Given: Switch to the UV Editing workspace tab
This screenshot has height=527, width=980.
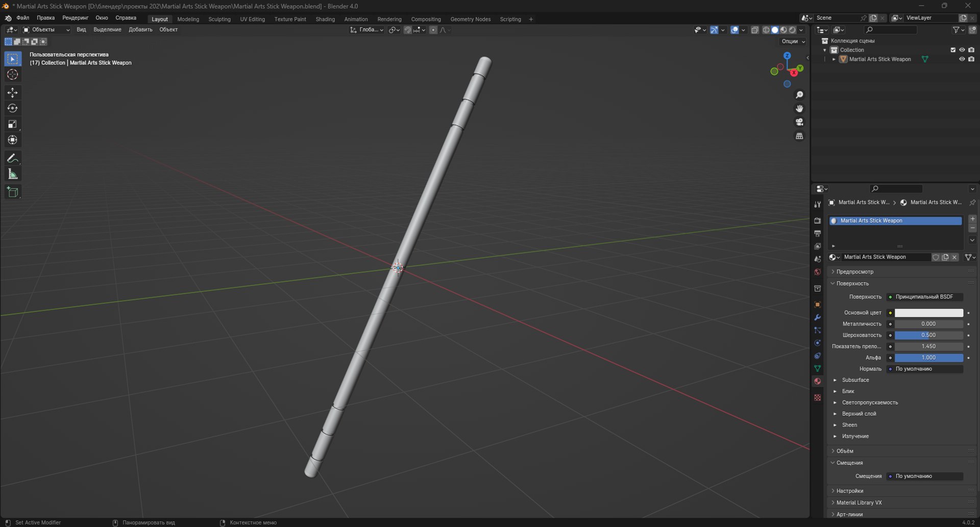Looking at the screenshot, I should click(253, 19).
